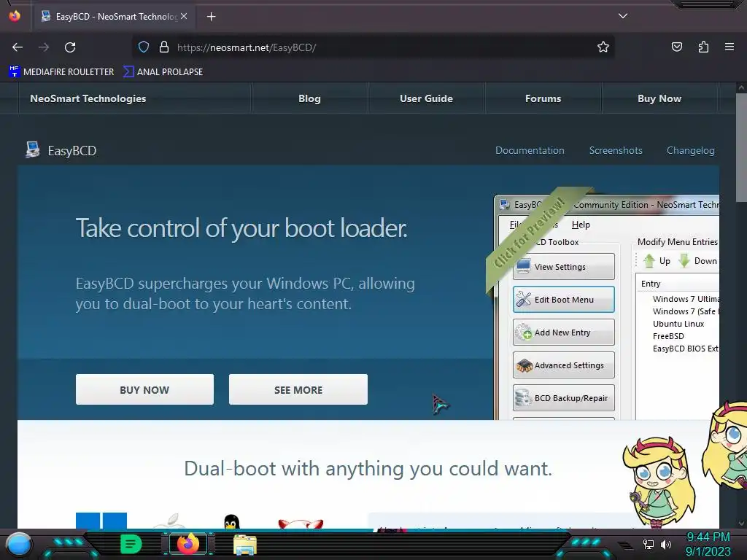The image size is (747, 560).
Task: Click the page scrollbar thumb
Action: [x=741, y=147]
